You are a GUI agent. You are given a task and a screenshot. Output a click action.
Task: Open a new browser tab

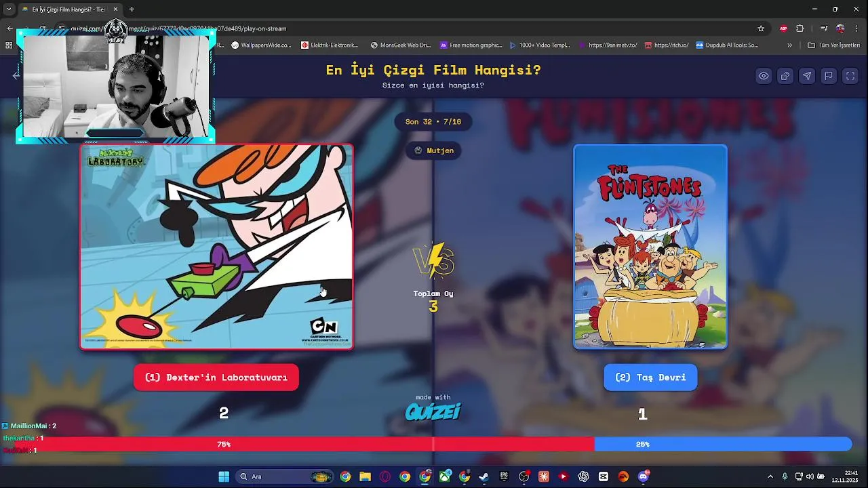(x=132, y=9)
